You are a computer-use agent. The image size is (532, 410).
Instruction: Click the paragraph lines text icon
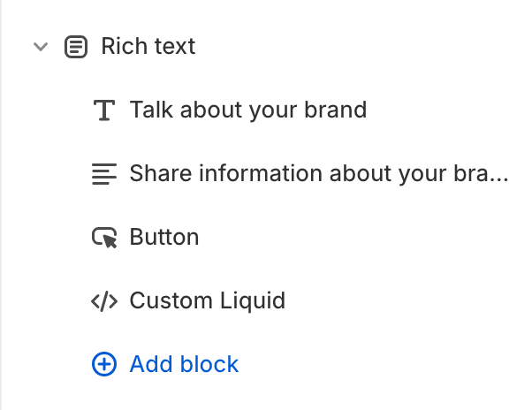pyautogui.click(x=104, y=173)
